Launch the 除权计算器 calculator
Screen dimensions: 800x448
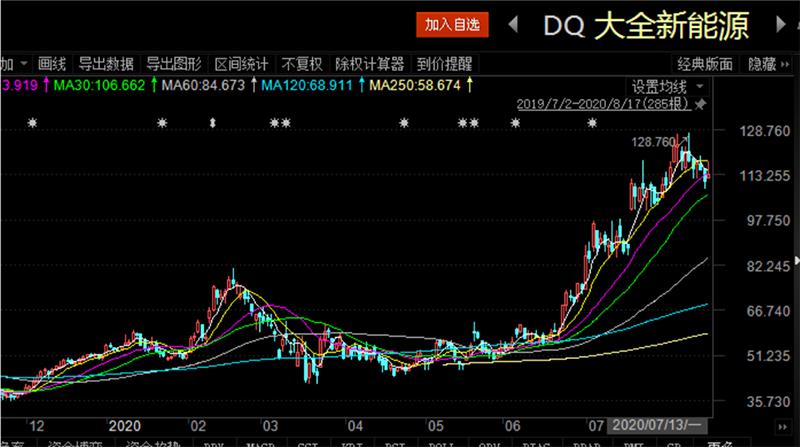pyautogui.click(x=369, y=64)
